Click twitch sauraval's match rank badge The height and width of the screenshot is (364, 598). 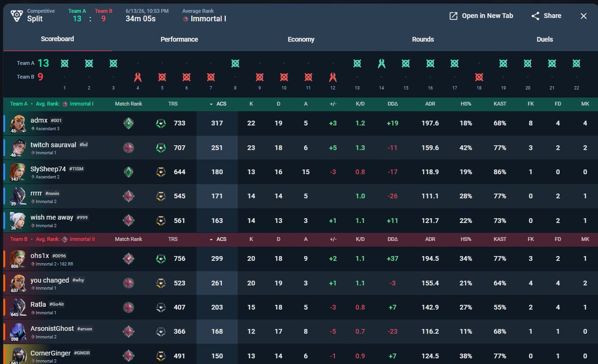(x=129, y=147)
